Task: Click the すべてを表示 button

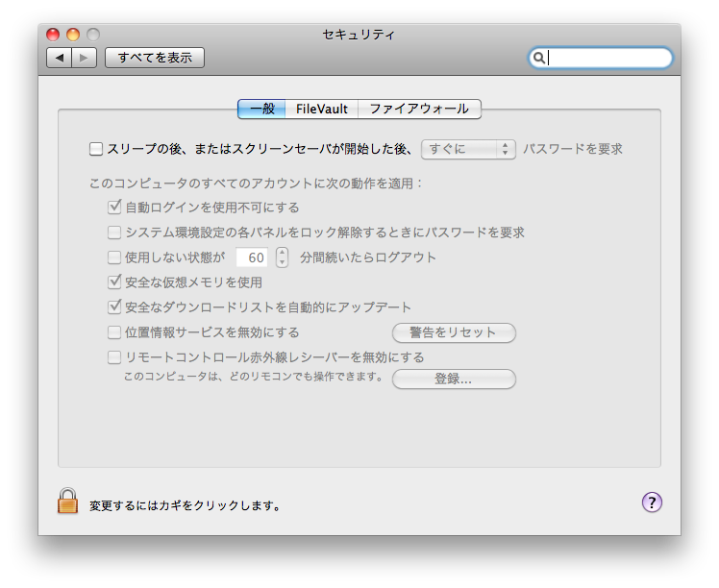Action: (155, 58)
